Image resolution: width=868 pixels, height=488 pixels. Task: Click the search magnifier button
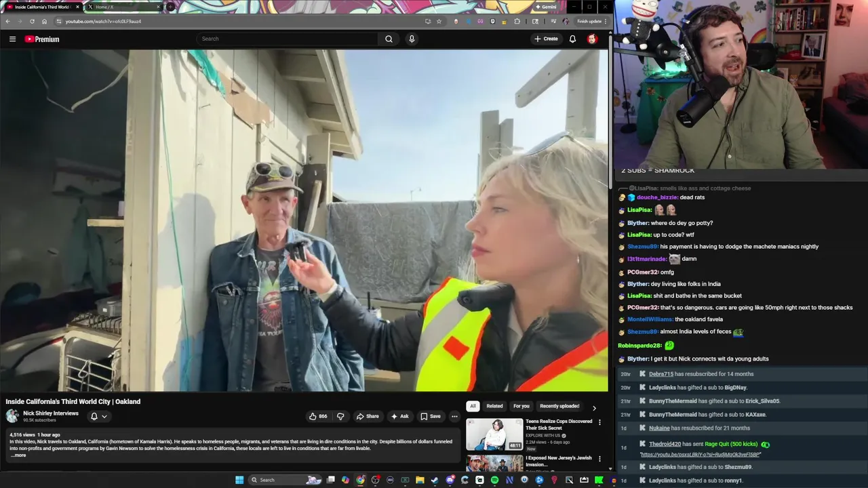coord(389,39)
